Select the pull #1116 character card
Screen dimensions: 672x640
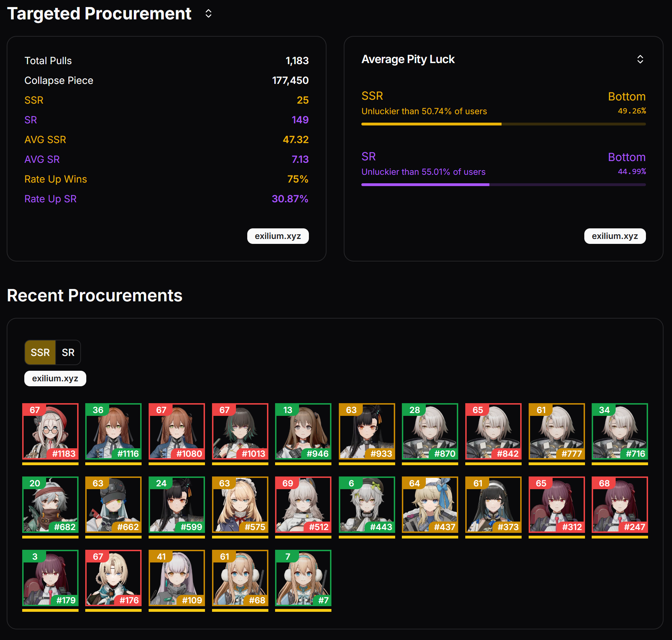click(x=113, y=431)
